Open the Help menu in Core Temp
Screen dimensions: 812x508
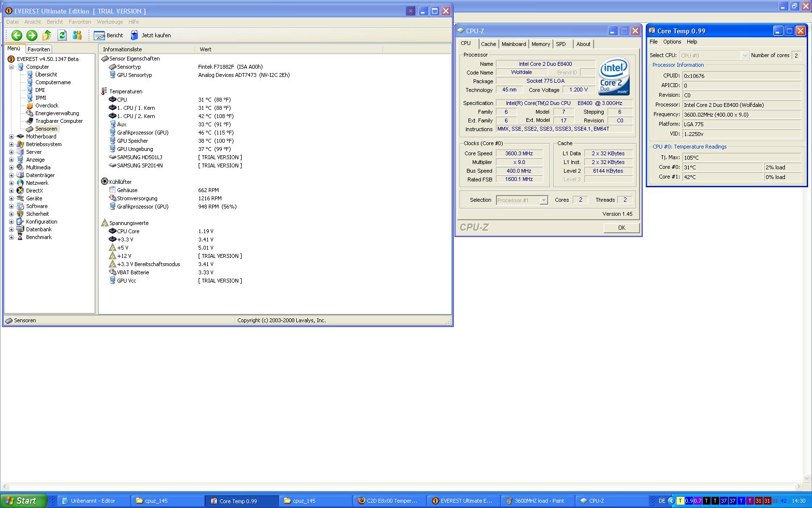point(692,42)
